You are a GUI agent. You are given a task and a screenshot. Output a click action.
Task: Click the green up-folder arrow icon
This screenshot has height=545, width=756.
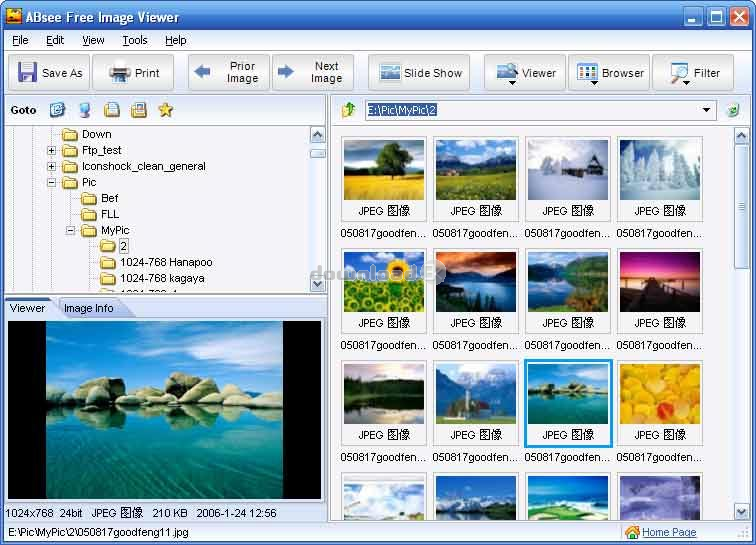(349, 110)
